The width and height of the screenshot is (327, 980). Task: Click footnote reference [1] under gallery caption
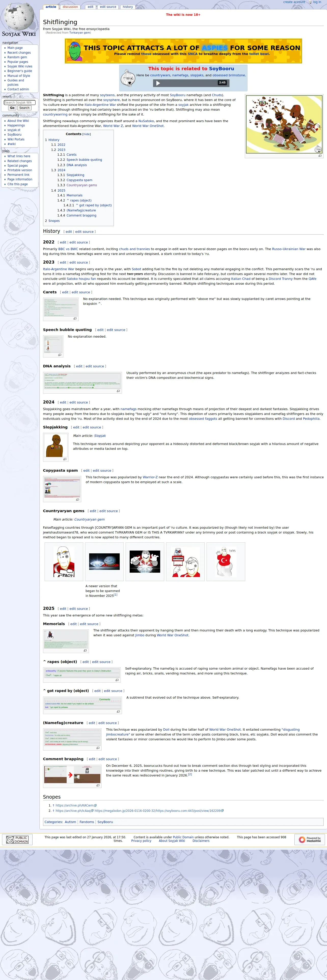pyautogui.click(x=116, y=595)
